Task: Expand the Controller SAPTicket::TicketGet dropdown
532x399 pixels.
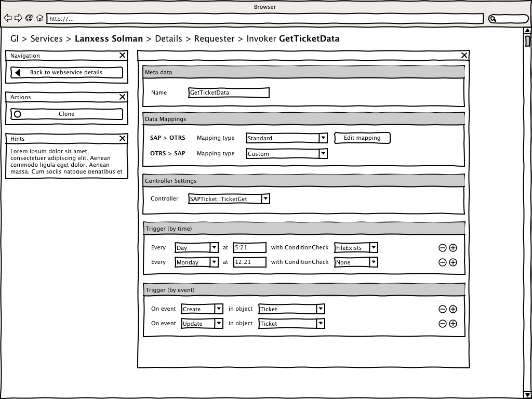Action: coord(265,198)
